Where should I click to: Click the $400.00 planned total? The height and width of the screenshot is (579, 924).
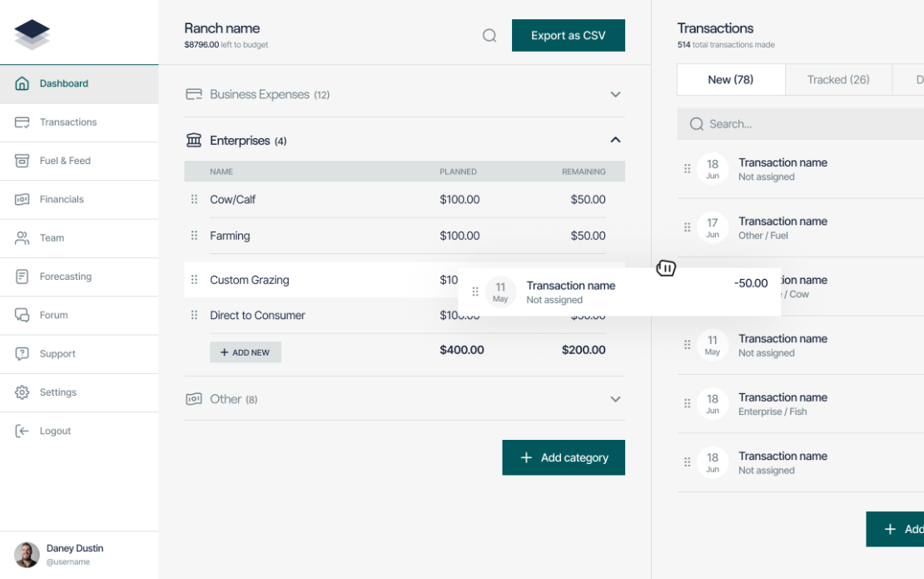(x=461, y=350)
